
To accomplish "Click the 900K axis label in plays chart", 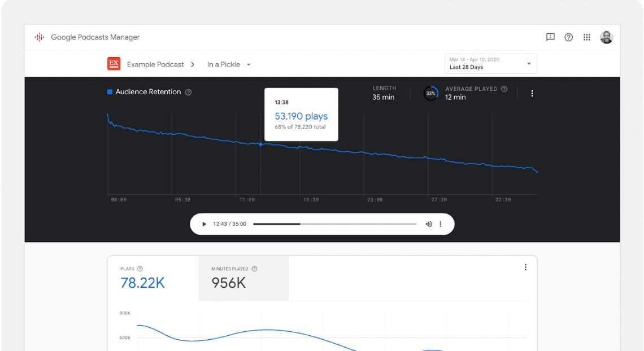I will (125, 313).
